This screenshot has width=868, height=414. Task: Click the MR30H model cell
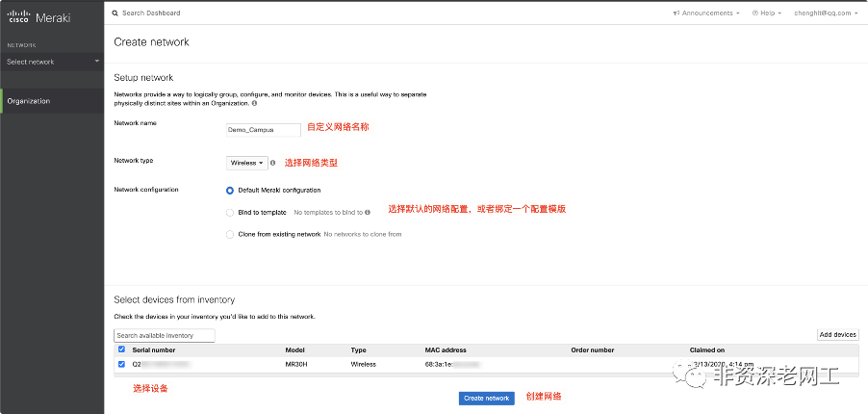tap(296, 365)
